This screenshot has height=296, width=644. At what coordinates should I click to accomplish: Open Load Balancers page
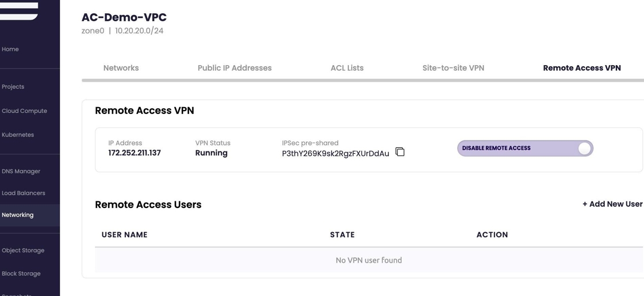coord(23,193)
